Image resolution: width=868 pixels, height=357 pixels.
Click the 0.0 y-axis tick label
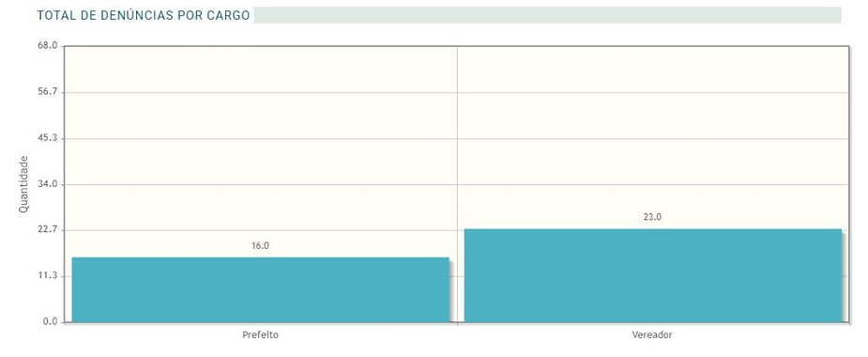coord(51,322)
